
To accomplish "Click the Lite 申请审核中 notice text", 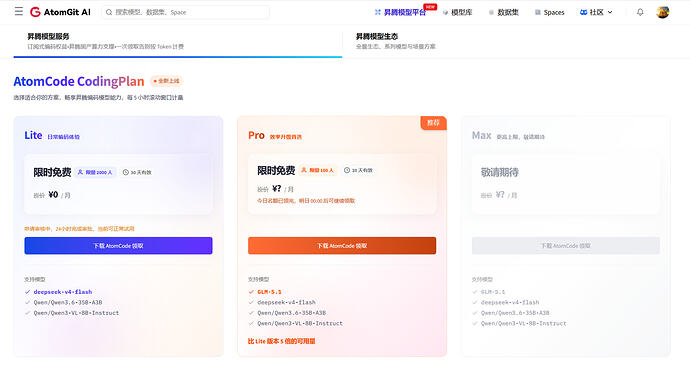I will click(x=79, y=229).
